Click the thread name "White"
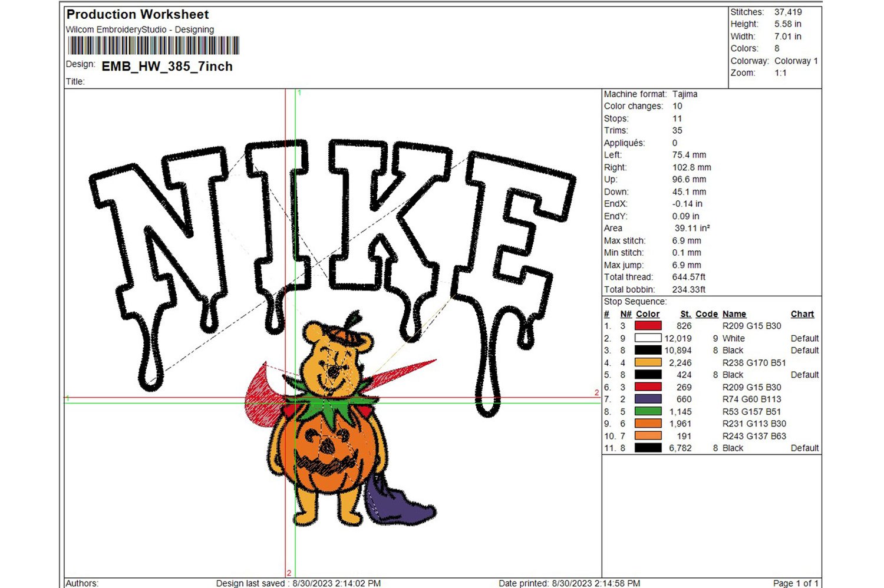The image size is (884, 588). 734,338
